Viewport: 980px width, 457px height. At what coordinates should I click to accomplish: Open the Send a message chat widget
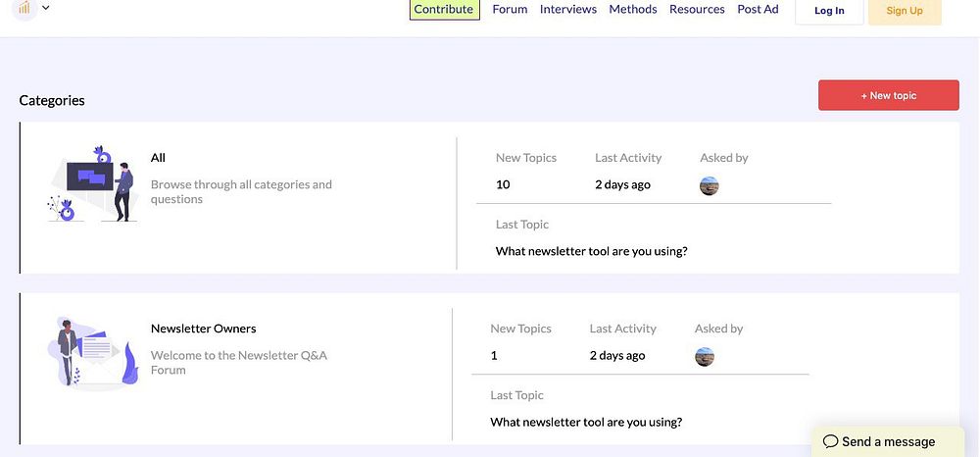(879, 441)
